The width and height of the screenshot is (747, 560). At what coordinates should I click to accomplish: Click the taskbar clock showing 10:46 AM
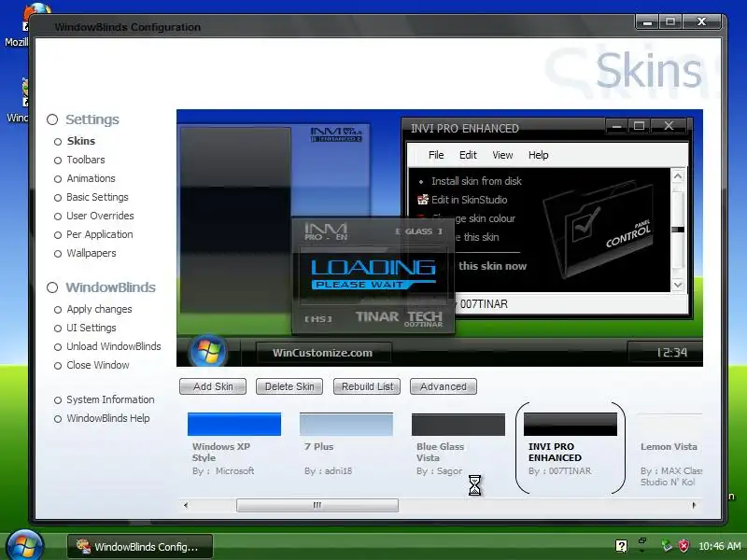[x=720, y=546]
